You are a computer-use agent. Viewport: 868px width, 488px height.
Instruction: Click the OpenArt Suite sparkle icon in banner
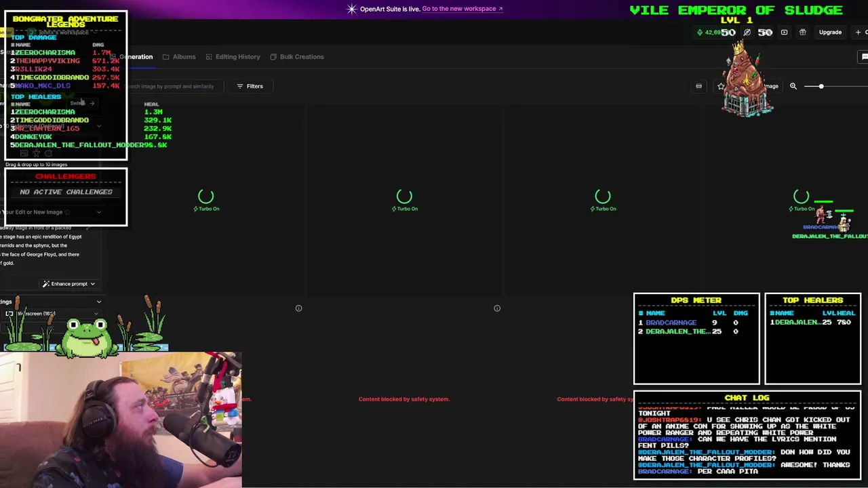coord(351,9)
